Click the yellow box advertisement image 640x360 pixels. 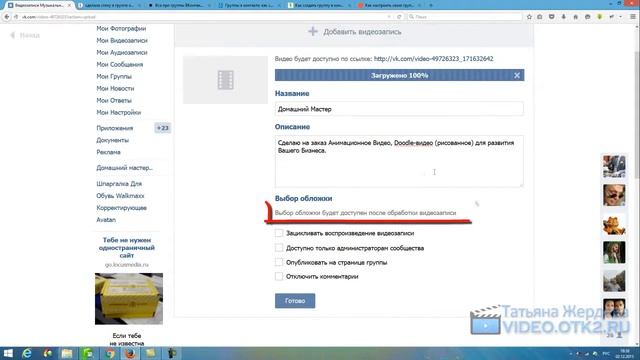129,299
